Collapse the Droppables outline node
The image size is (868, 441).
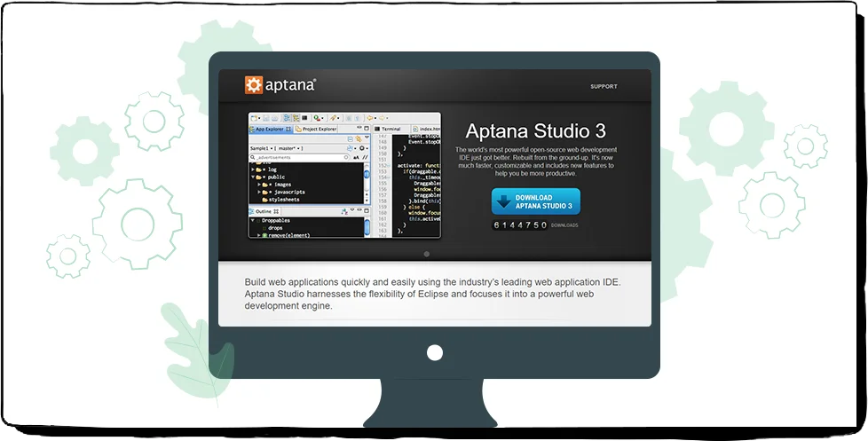click(x=252, y=220)
